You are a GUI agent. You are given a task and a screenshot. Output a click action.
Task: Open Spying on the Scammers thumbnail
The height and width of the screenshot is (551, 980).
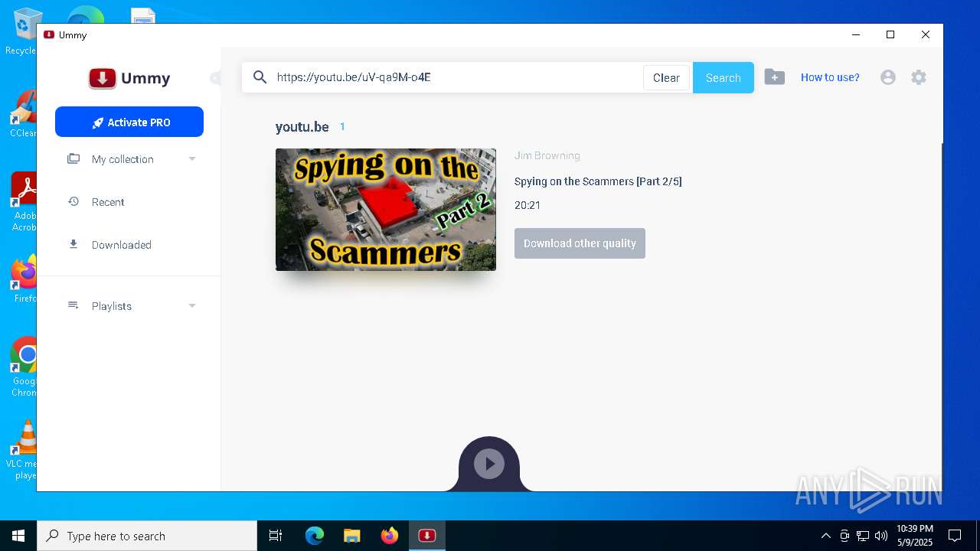tap(386, 210)
